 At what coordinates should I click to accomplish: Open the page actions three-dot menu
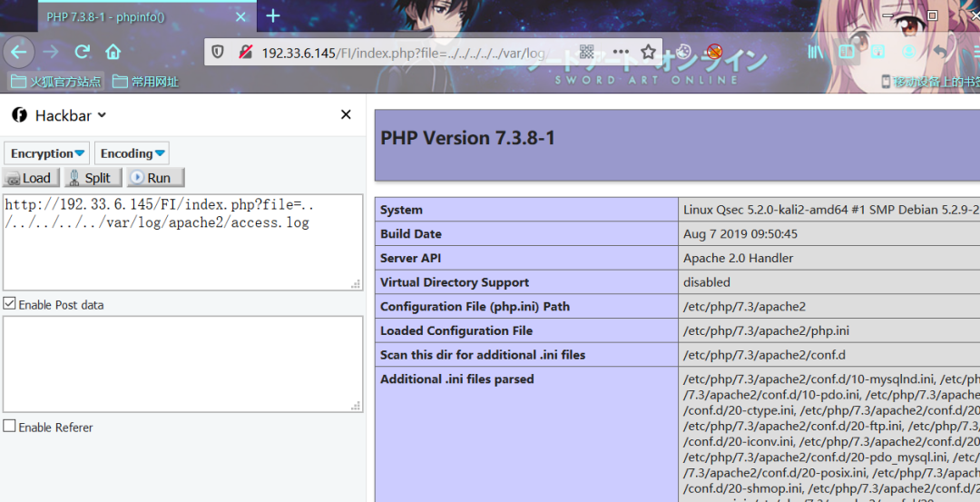[621, 52]
